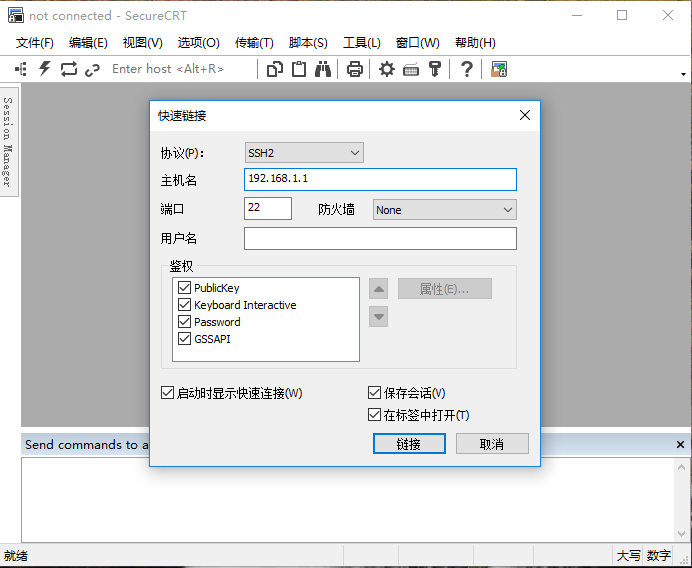Click the Find binoculars icon
692x568 pixels.
pyautogui.click(x=323, y=69)
